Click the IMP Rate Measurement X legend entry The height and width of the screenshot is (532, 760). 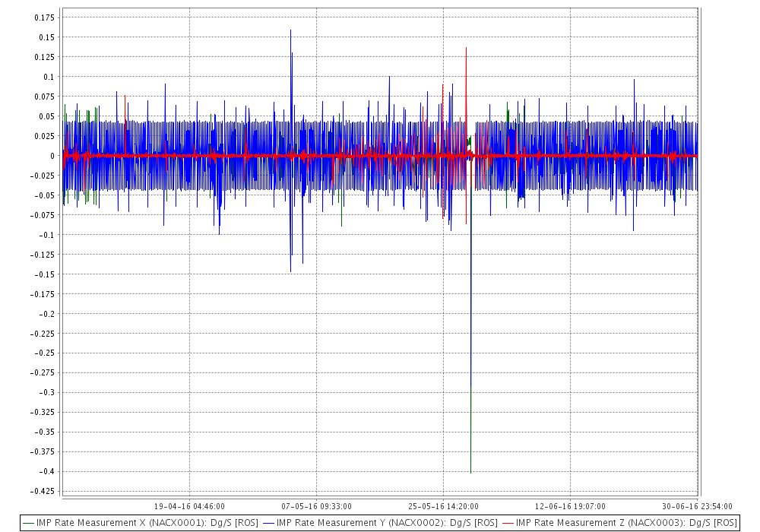click(141, 523)
